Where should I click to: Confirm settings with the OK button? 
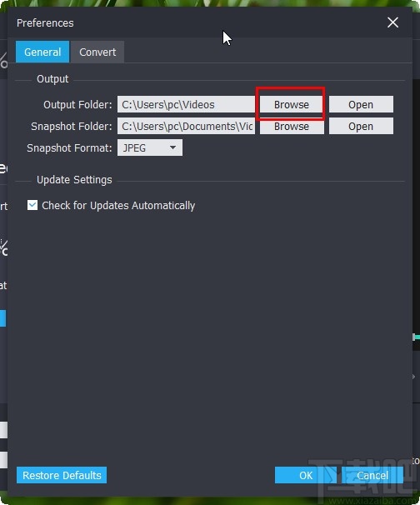coord(306,475)
